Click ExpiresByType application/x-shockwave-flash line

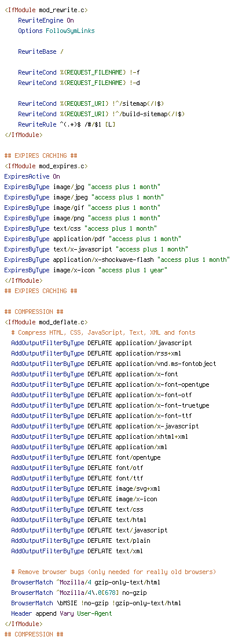pyautogui.click(x=117, y=260)
